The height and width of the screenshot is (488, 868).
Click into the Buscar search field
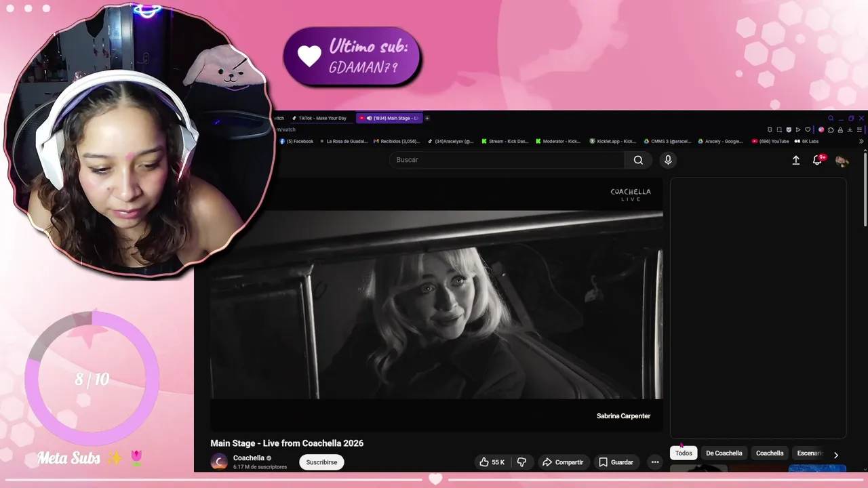tap(507, 160)
